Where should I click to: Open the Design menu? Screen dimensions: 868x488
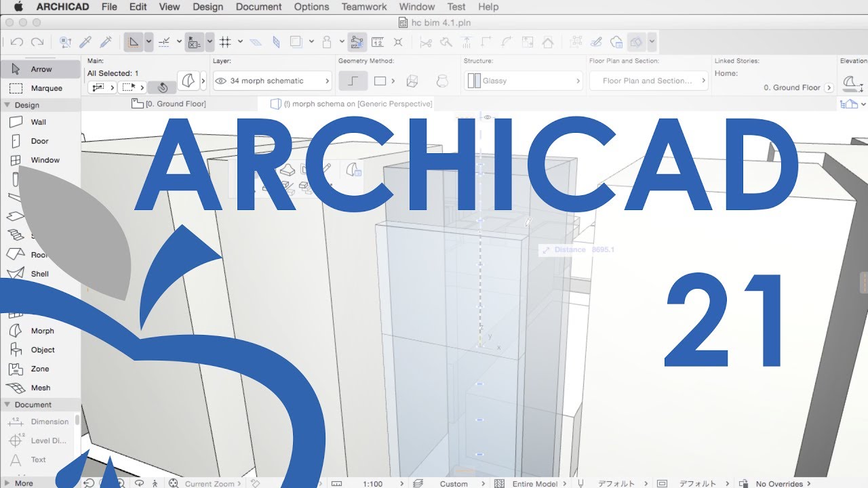click(x=208, y=7)
